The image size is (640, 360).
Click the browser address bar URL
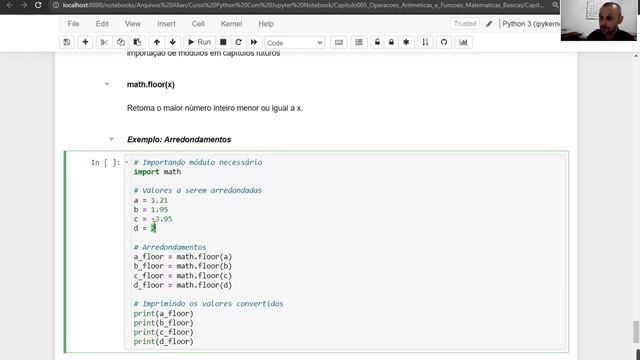pyautogui.click(x=303, y=5)
